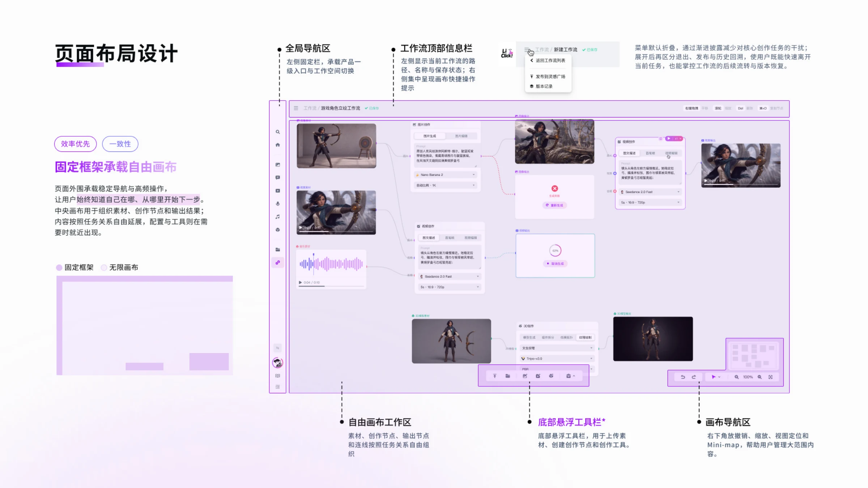This screenshot has height=488, width=868.
Task: Click the user avatar in sidebar
Action: [278, 363]
